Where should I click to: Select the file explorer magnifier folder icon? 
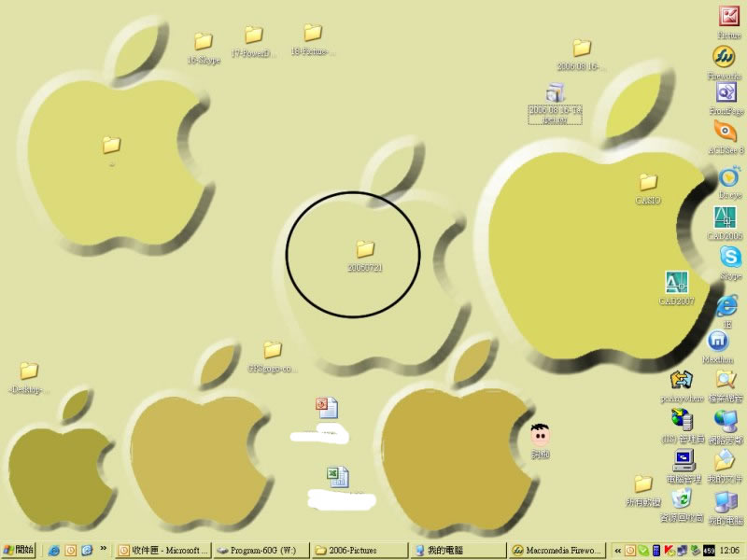tap(726, 380)
